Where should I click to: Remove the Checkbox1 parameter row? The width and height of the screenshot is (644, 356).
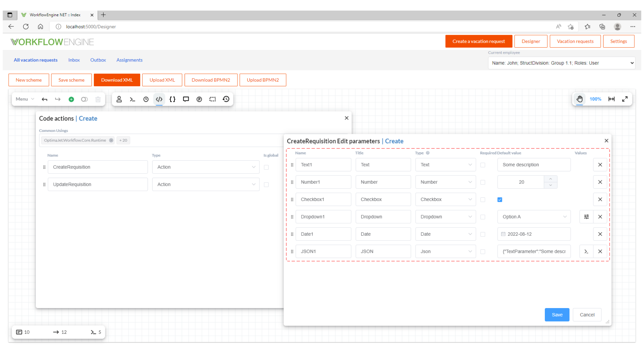click(600, 199)
